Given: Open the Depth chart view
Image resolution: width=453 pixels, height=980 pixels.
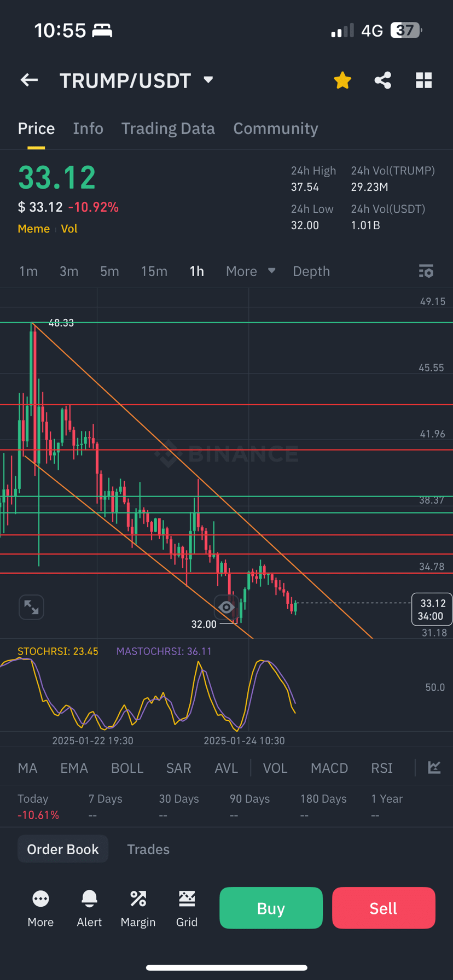Looking at the screenshot, I should [x=311, y=271].
